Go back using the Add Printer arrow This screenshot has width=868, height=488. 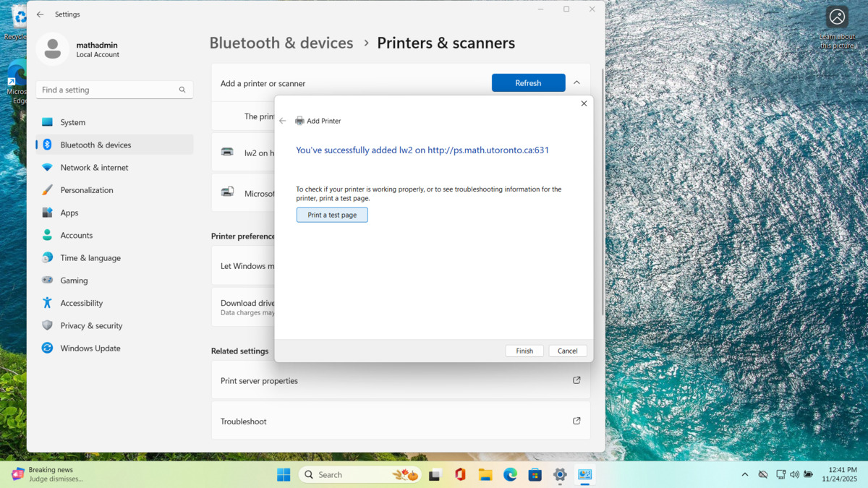283,121
